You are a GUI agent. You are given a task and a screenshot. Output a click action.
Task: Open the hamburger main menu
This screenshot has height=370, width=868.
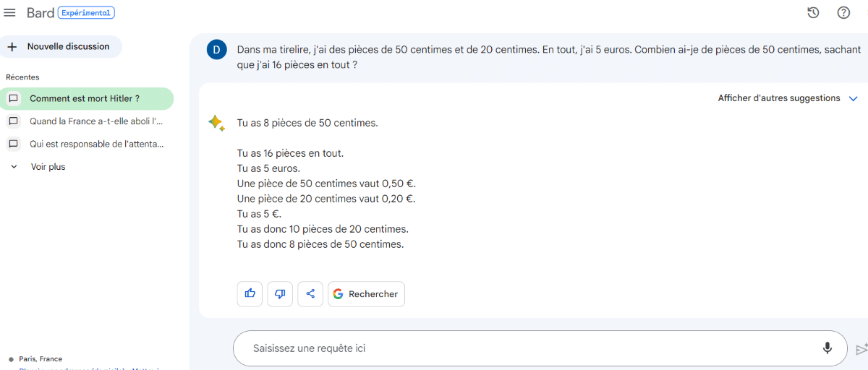(x=10, y=13)
